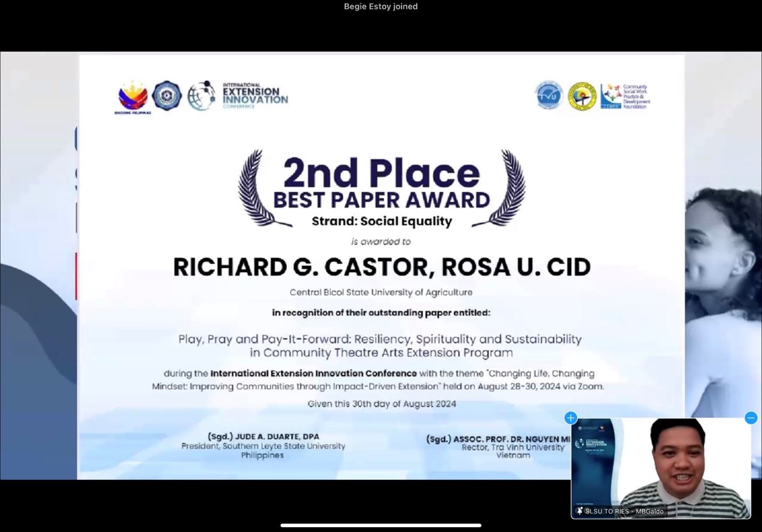Image resolution: width=762 pixels, height=532 pixels.
Task: Tap the blue minus icon on video thumbnail
Action: 751,418
